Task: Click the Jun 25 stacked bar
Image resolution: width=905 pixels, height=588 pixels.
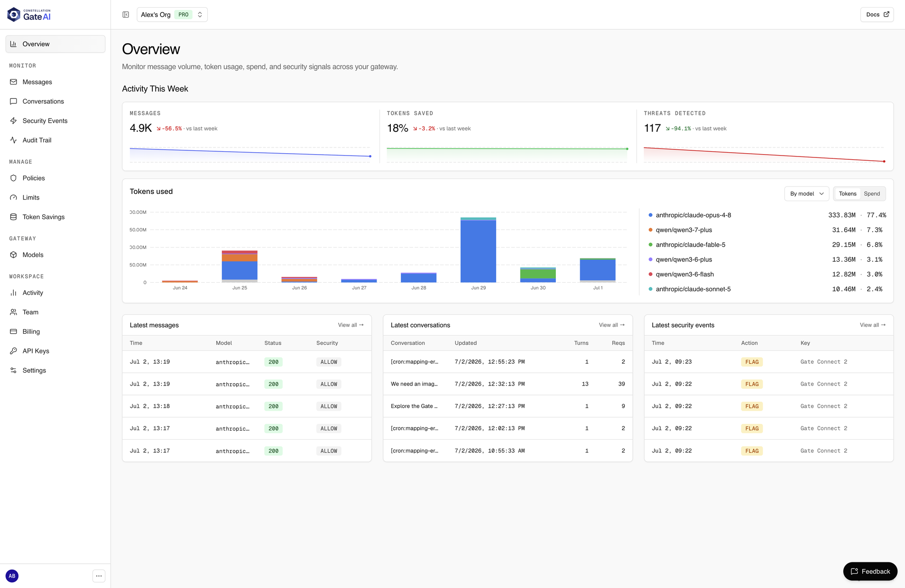Action: coord(240,266)
